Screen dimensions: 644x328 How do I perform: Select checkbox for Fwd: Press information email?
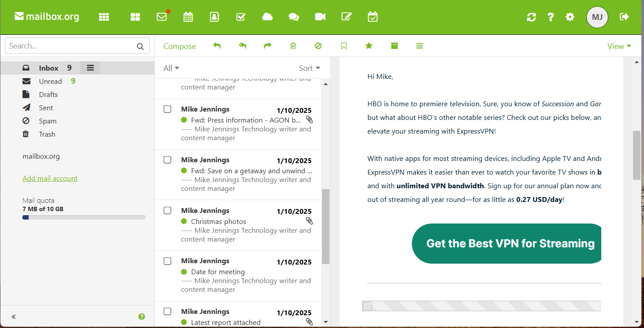click(167, 109)
